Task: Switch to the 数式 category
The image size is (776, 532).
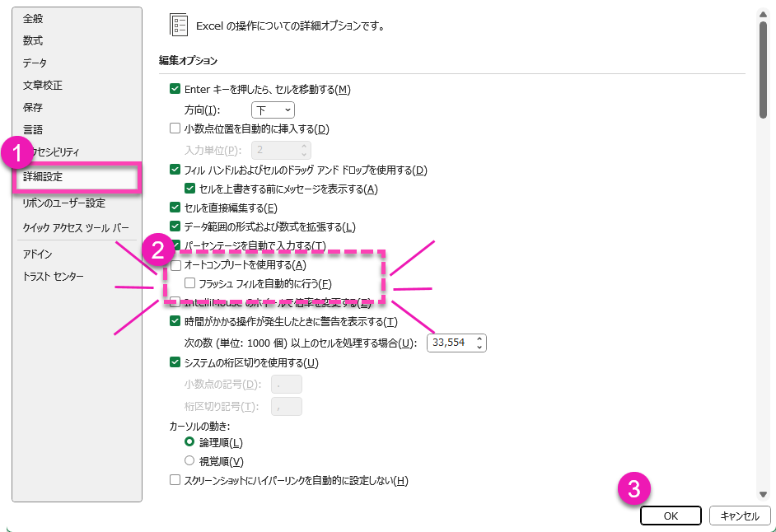Action: pos(33,40)
